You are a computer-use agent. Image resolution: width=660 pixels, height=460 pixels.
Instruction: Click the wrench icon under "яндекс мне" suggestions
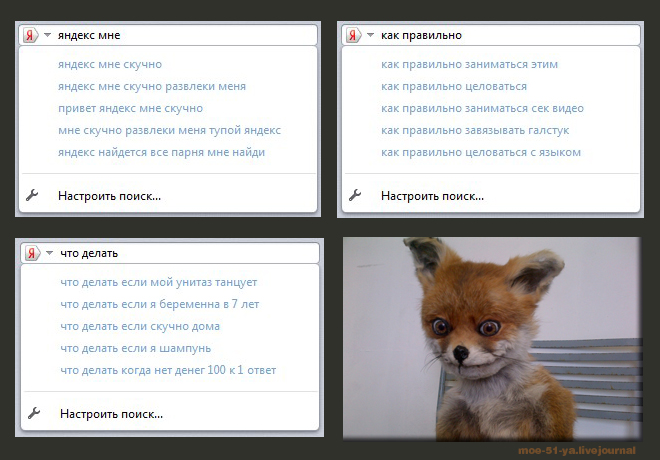[32, 196]
